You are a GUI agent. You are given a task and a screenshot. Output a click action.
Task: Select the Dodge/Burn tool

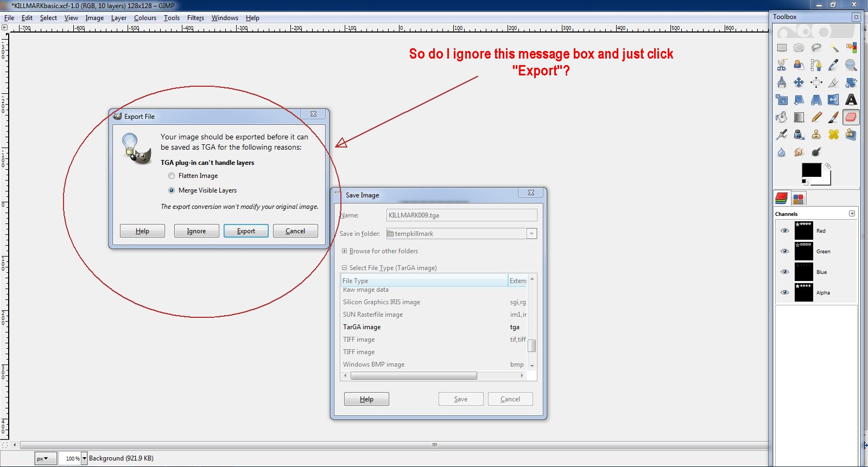click(x=816, y=152)
